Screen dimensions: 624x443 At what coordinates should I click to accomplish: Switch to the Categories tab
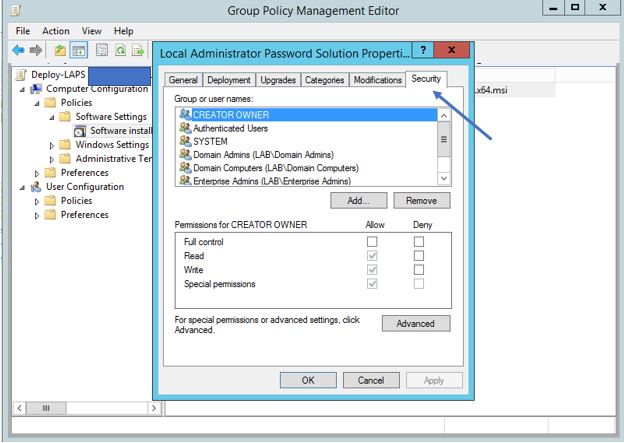(324, 80)
